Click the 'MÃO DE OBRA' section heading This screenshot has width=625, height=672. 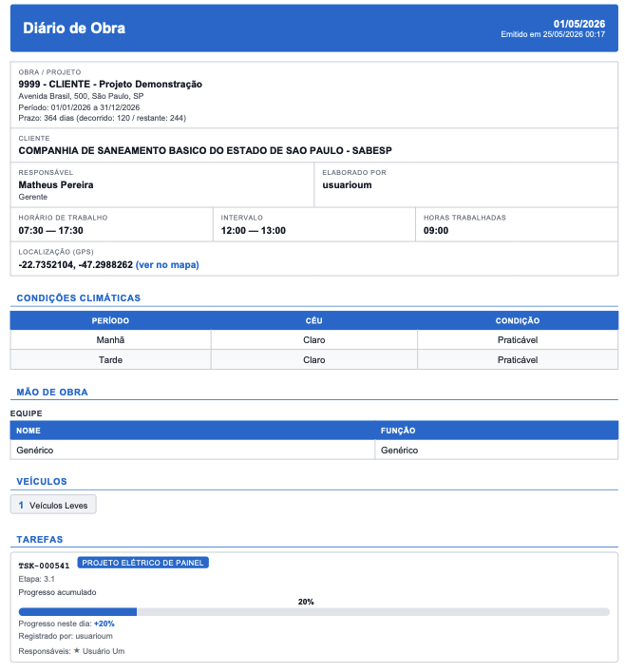coord(52,392)
